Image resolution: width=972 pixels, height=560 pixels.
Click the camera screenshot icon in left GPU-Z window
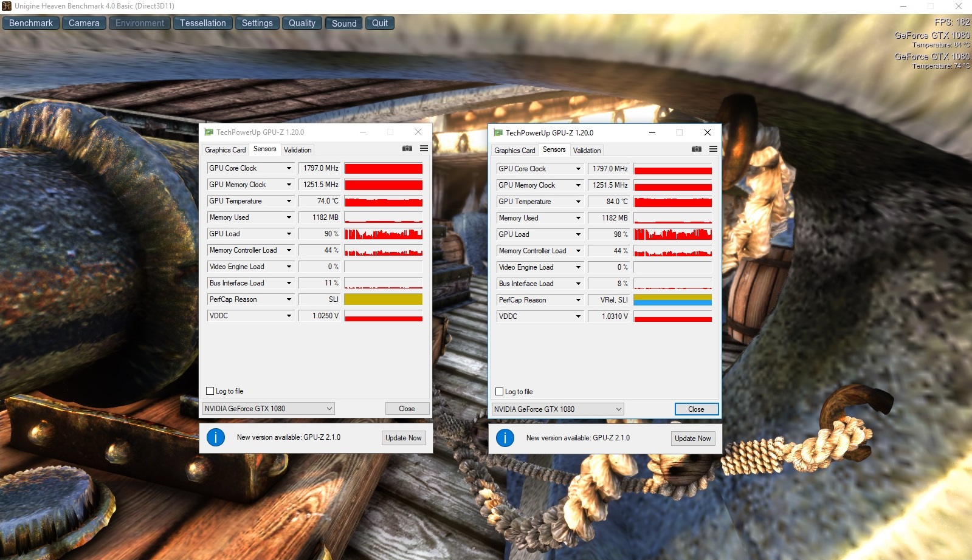pyautogui.click(x=407, y=149)
